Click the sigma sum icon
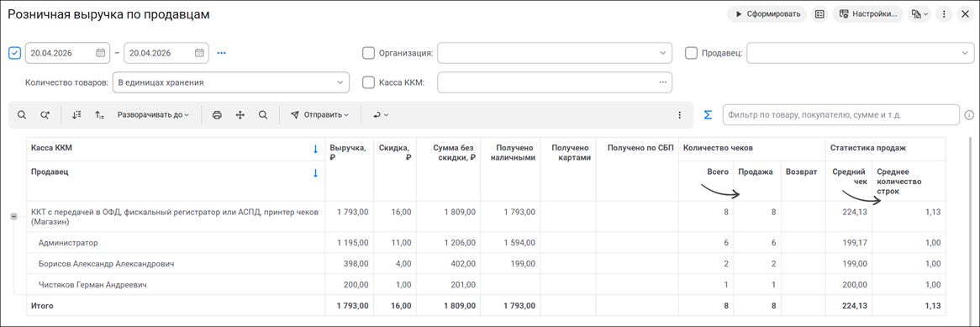The height and width of the screenshot is (327, 980). pos(709,115)
